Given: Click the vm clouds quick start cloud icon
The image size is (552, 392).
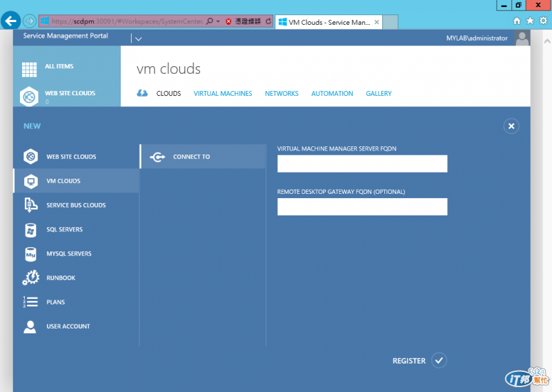Looking at the screenshot, I should 142,93.
